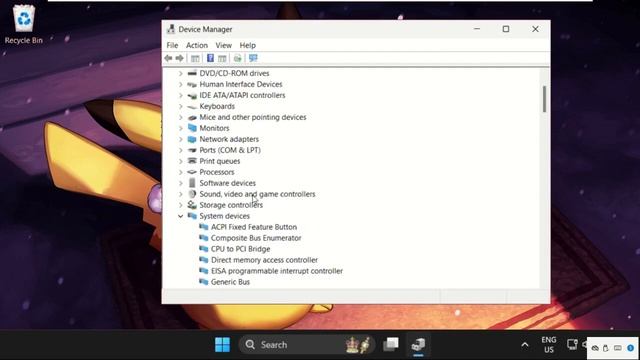Click the Mice and other pointing devices icon
Viewport: 640px width, 360px height.
click(x=192, y=118)
